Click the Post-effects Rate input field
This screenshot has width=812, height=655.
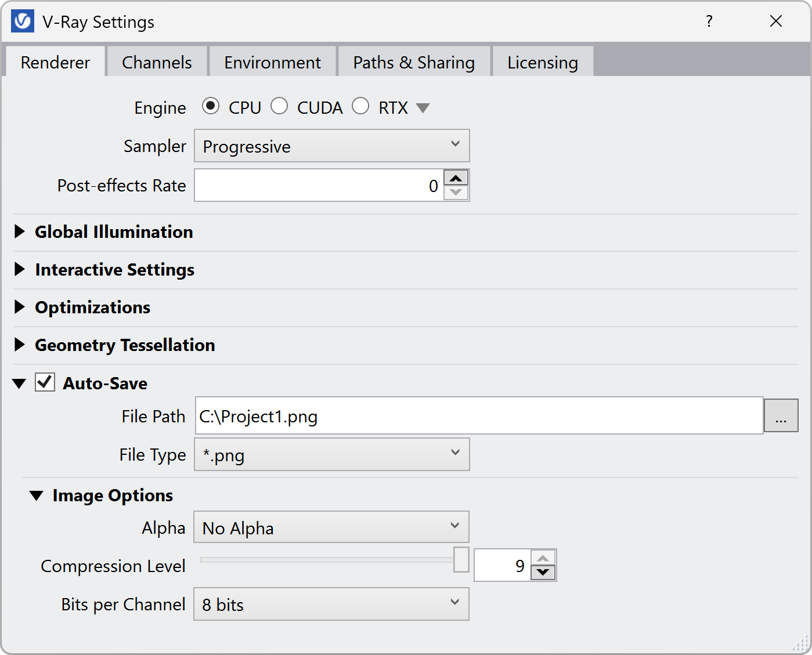pos(319,186)
